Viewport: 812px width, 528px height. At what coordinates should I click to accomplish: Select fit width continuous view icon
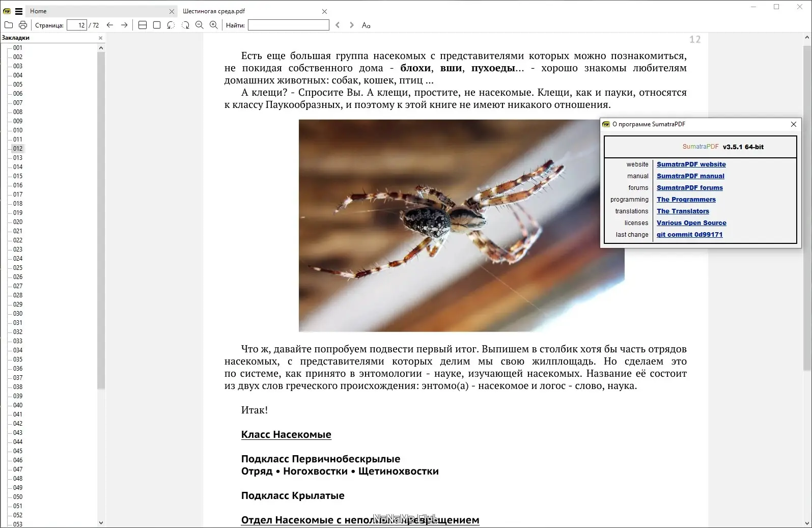(x=143, y=25)
